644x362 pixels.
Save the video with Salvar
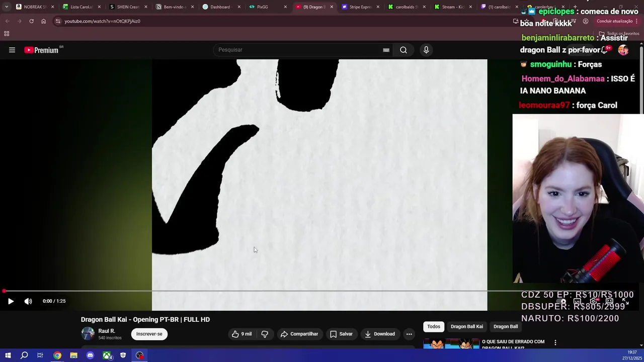point(341,334)
